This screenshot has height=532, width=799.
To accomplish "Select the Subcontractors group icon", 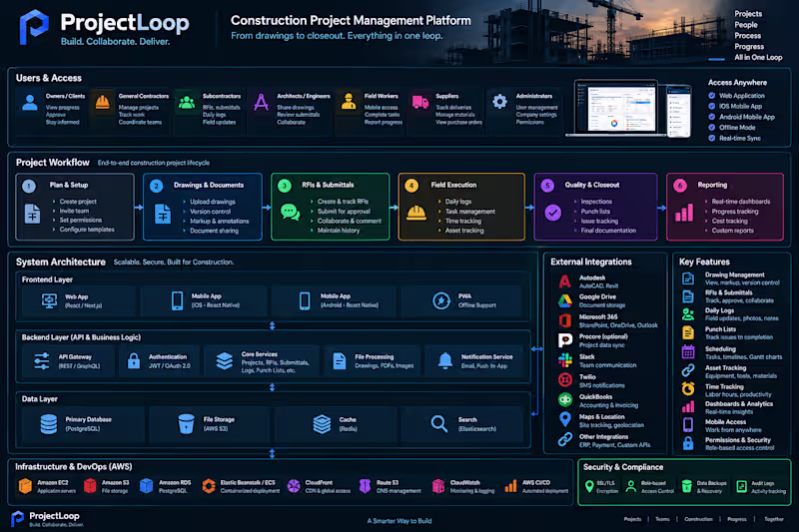I will tap(187, 103).
